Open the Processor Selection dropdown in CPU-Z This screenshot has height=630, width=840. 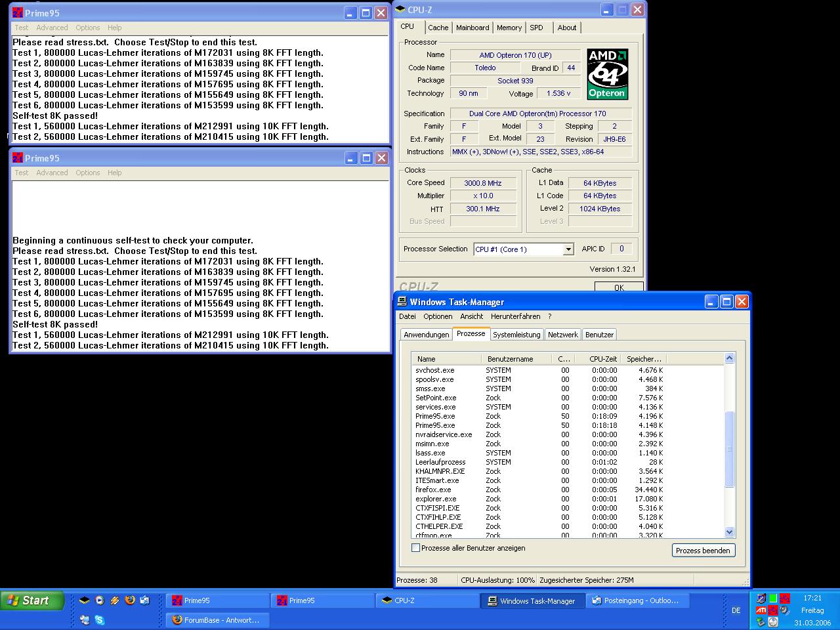pos(568,249)
